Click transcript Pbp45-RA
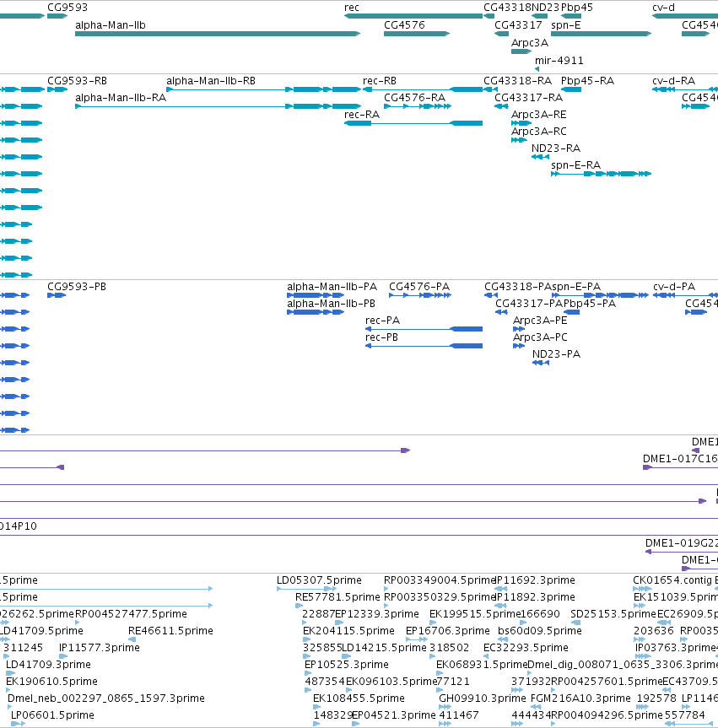Screen dimensions: 718x728 tap(571, 89)
